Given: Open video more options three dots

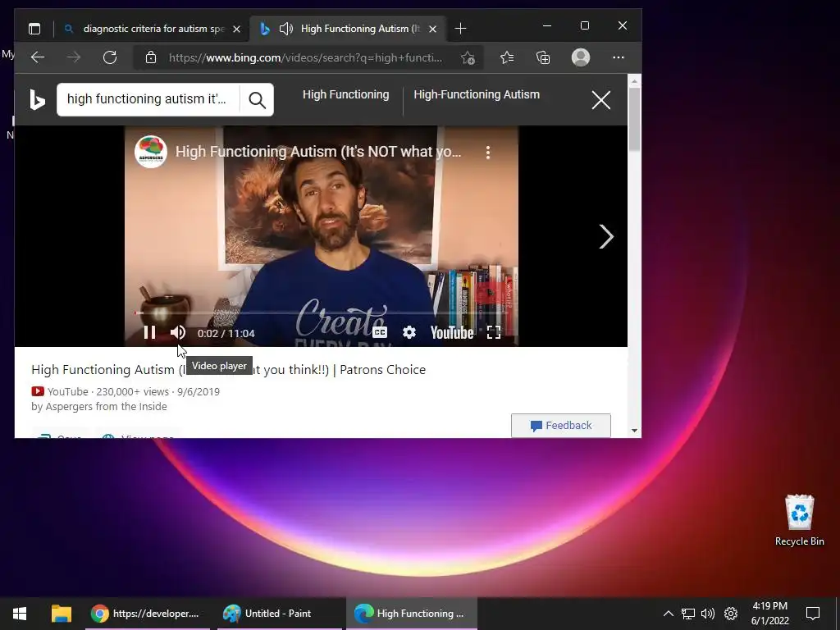Looking at the screenshot, I should coord(487,152).
